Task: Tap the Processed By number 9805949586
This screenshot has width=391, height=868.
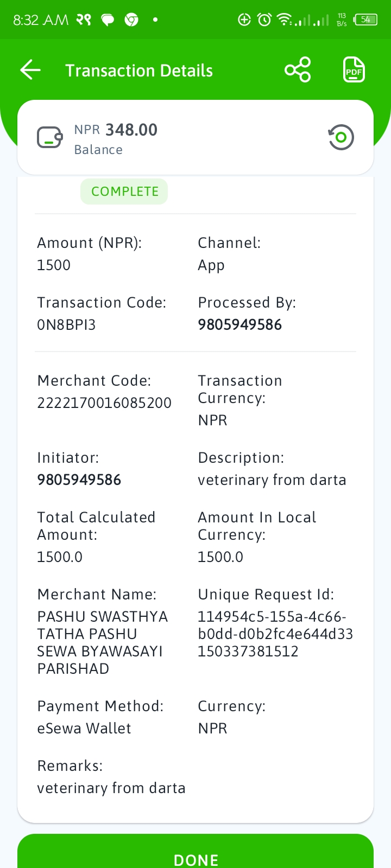Action: coord(240,324)
